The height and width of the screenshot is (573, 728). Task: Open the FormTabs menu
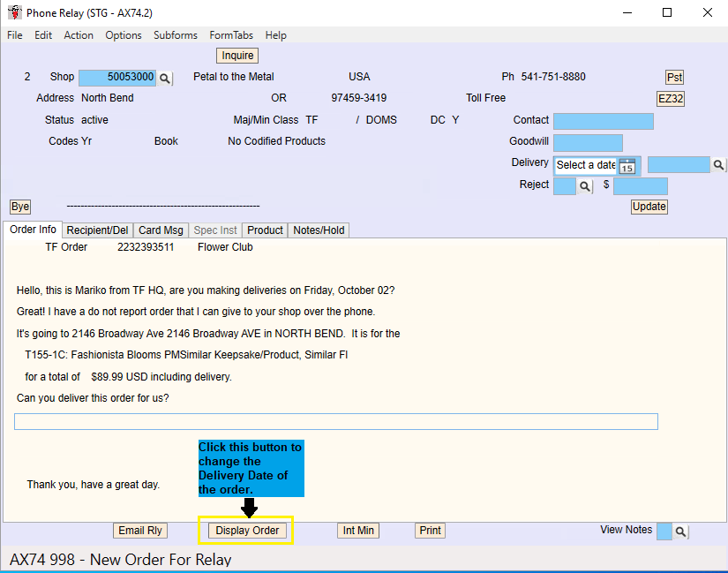(x=231, y=35)
